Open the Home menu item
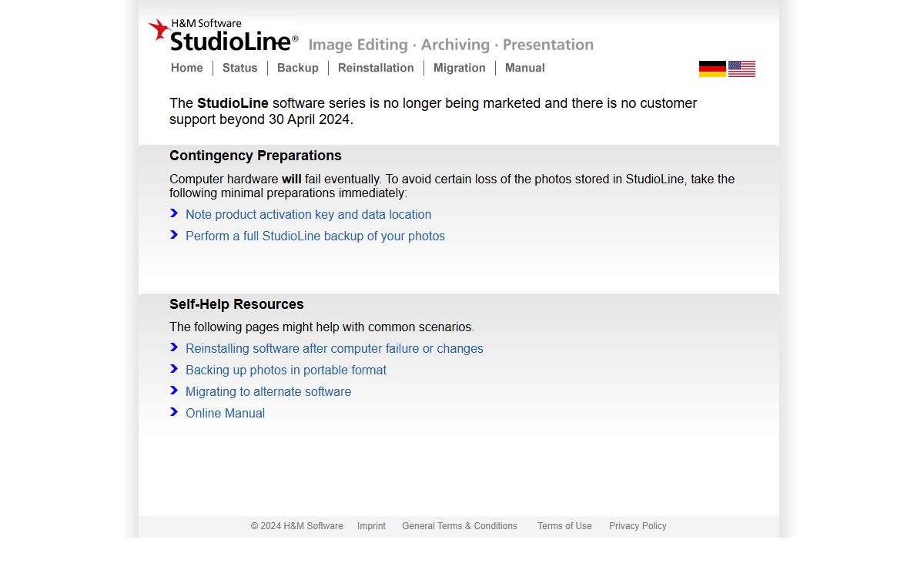 click(187, 68)
